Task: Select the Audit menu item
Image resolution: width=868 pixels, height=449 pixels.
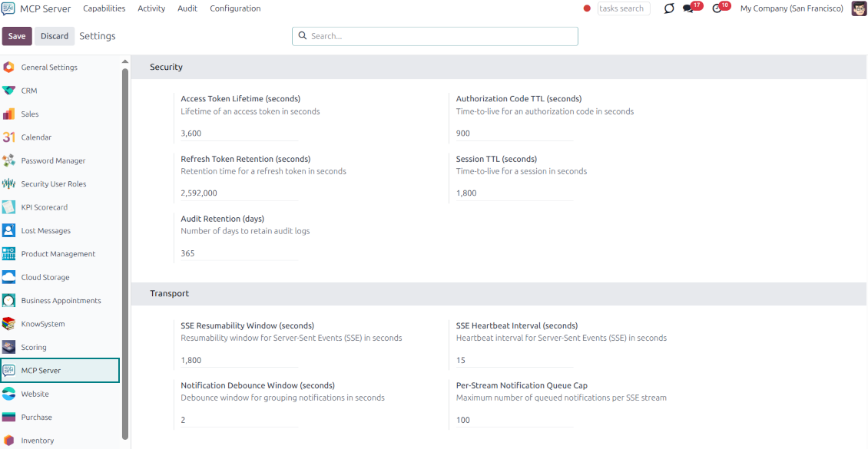Action: point(187,8)
